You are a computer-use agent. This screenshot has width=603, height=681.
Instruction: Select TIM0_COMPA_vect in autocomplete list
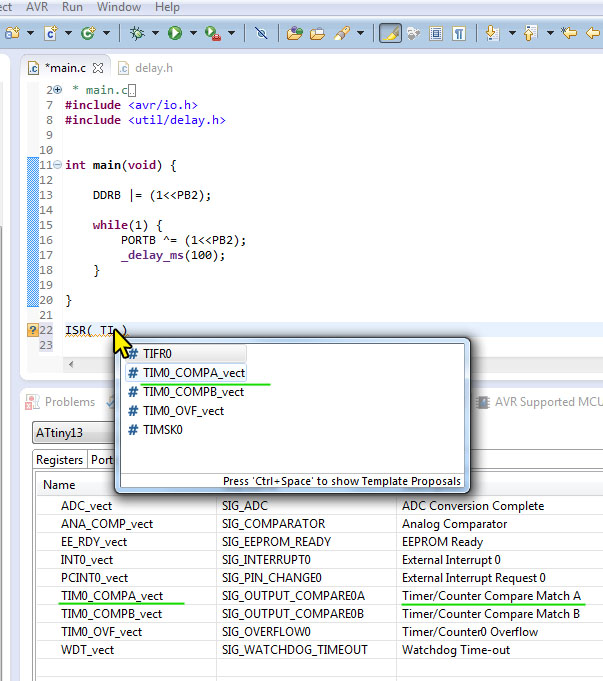coord(193,373)
